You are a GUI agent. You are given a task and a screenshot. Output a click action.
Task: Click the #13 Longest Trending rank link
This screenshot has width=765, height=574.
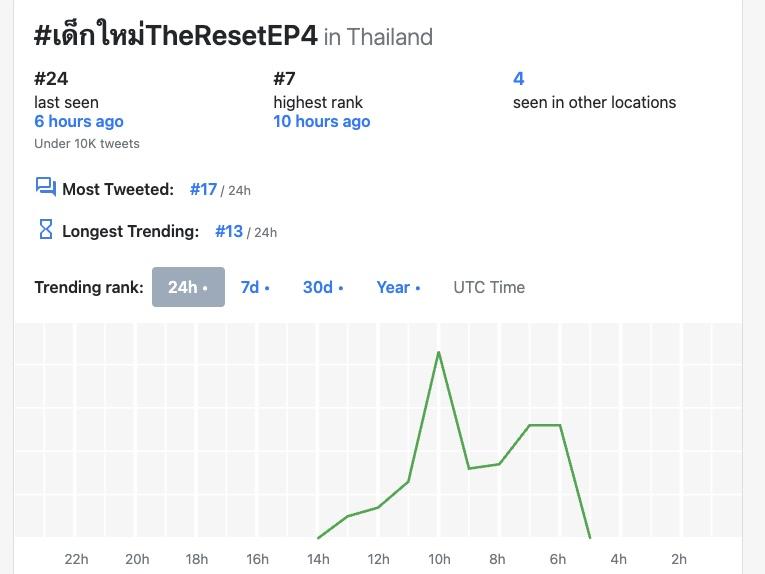pyautogui.click(x=229, y=231)
